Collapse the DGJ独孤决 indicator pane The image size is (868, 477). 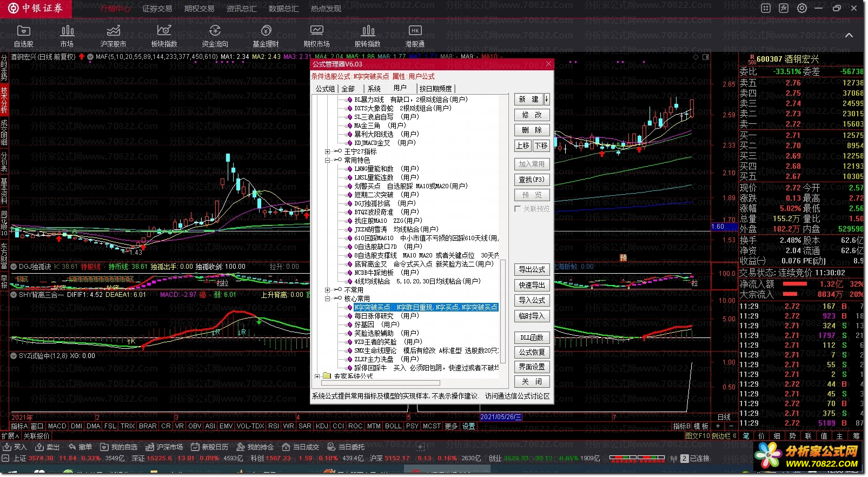[x=14, y=267]
